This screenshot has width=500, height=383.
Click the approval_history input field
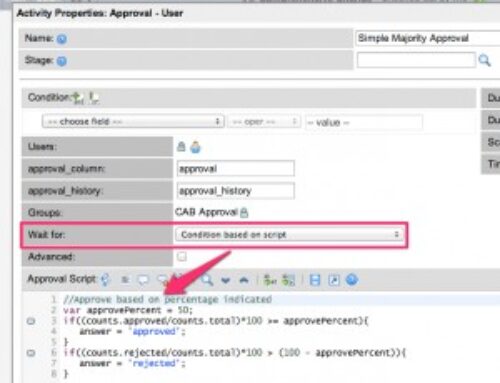236,191
